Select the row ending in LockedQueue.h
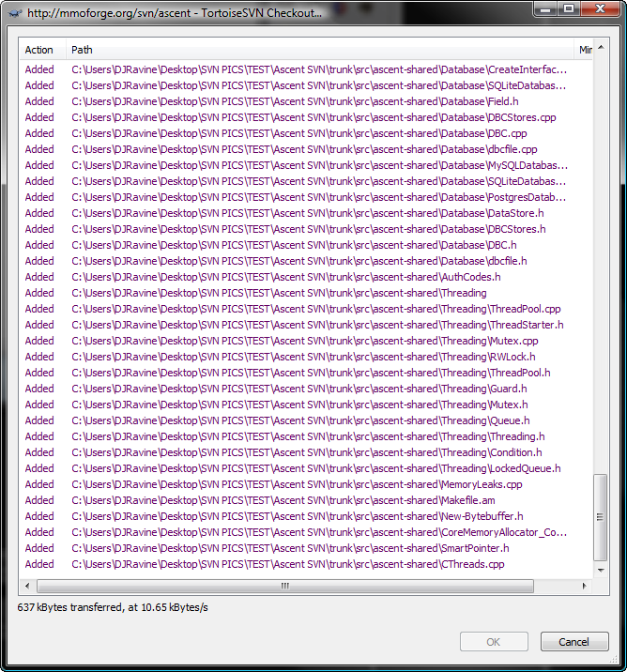 (306, 468)
